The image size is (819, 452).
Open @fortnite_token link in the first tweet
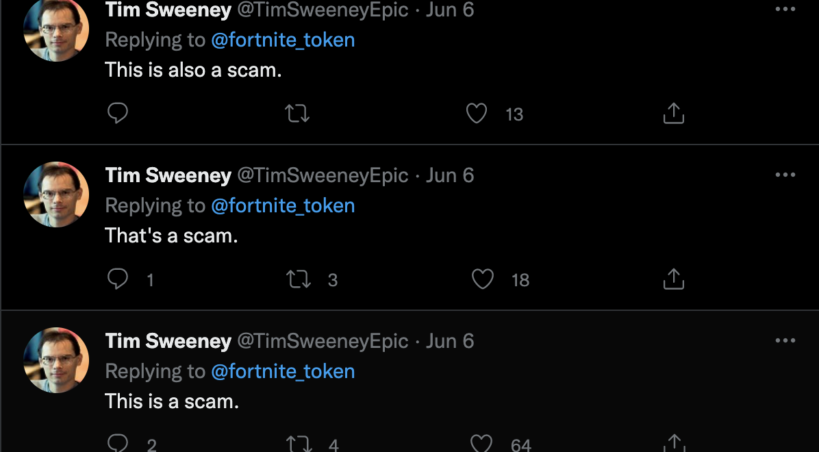(x=283, y=40)
